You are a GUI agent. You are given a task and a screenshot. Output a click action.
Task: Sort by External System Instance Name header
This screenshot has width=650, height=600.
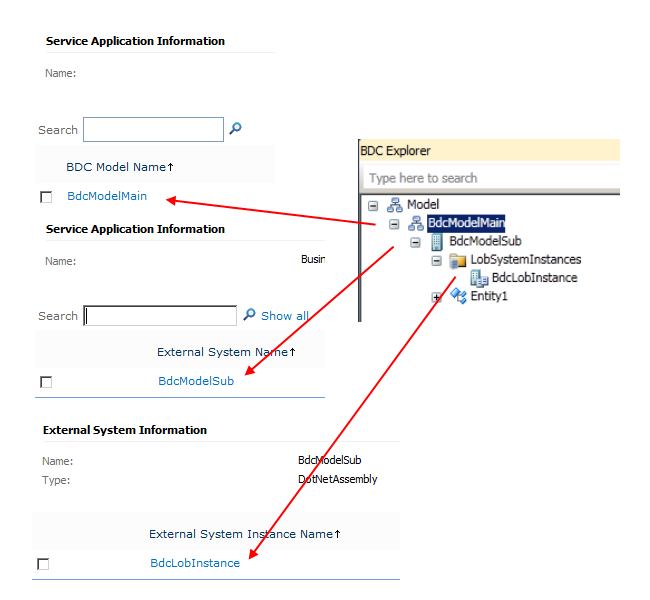pyautogui.click(x=245, y=534)
